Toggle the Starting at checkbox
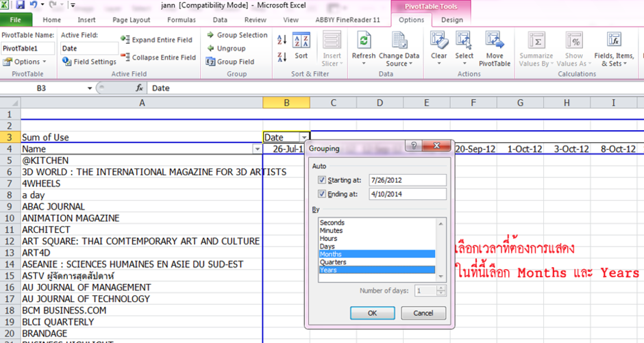The height and width of the screenshot is (343, 644). point(322,179)
